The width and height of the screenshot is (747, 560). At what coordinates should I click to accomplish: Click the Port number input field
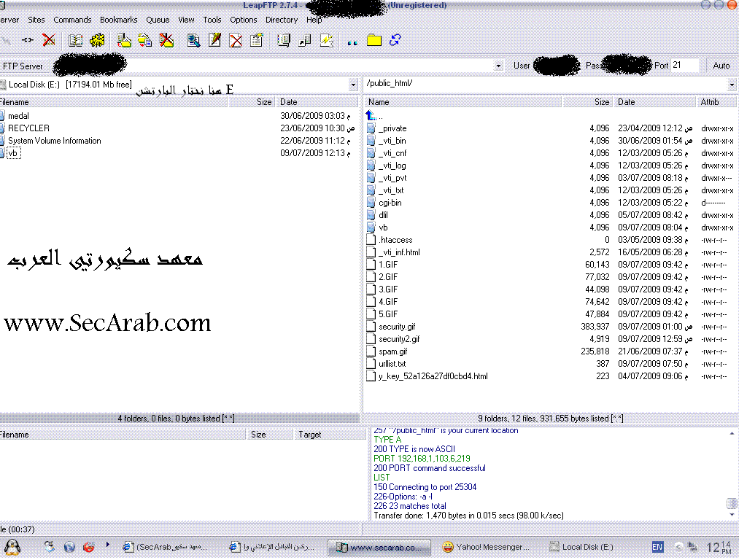(684, 66)
